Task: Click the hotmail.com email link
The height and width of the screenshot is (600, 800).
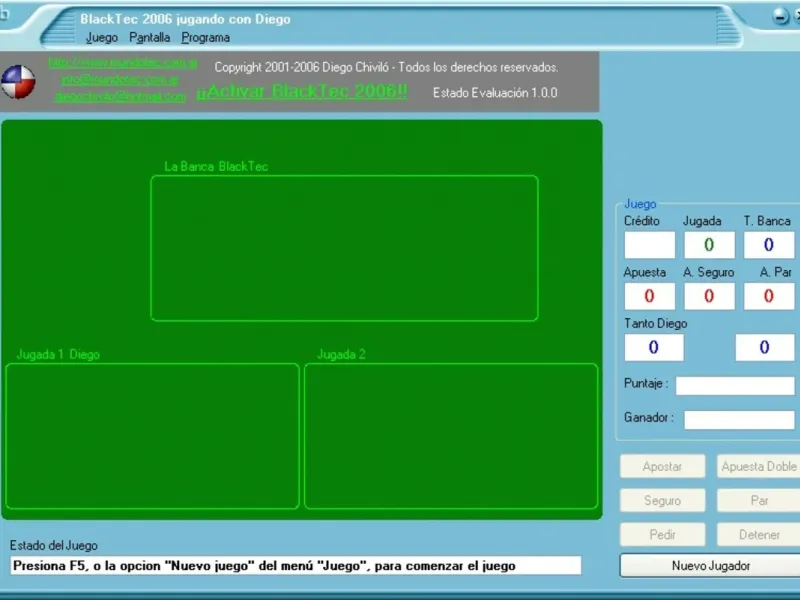Action: 120,96
